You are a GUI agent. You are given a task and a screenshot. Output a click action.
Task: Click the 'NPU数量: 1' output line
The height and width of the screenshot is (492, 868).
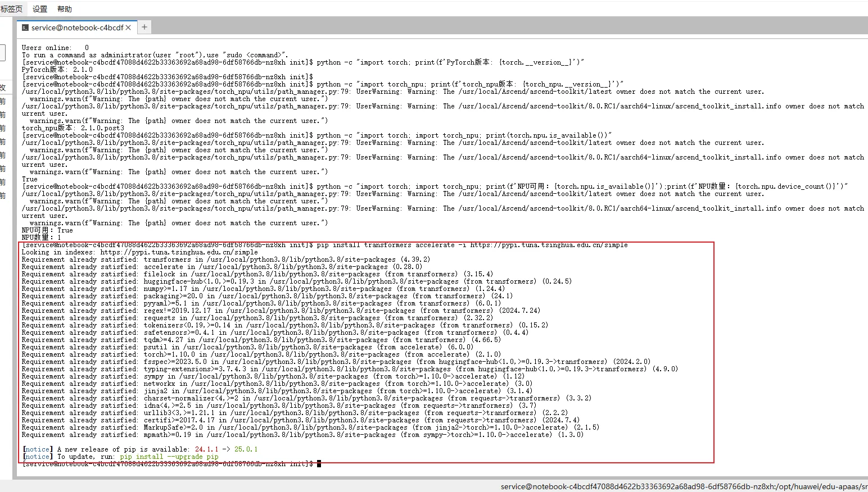[x=42, y=238]
